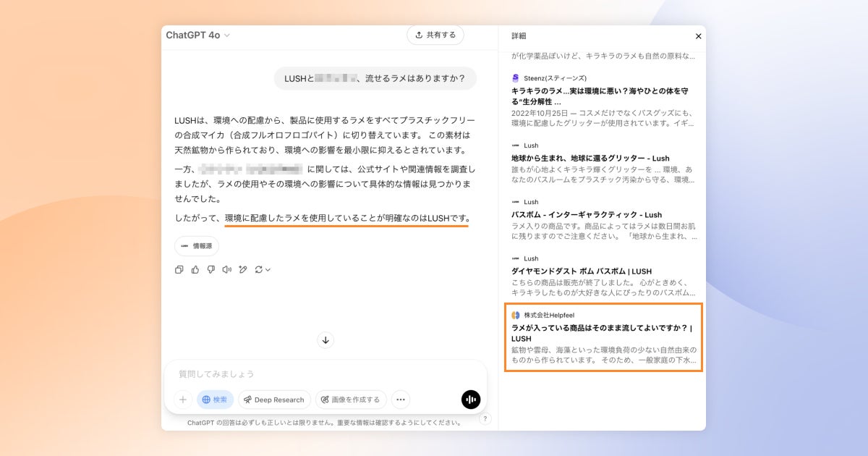Close the 詳細 sources panel
Screen dimensions: 868x456
click(x=698, y=36)
